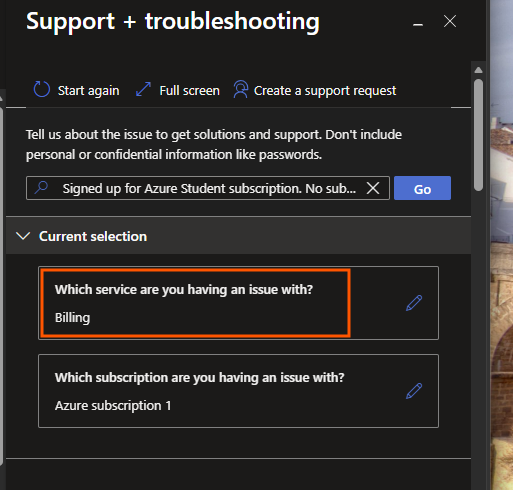Screen dimensions: 513x490
Task: Edit the Billing service selection pencil
Action: pyautogui.click(x=414, y=303)
